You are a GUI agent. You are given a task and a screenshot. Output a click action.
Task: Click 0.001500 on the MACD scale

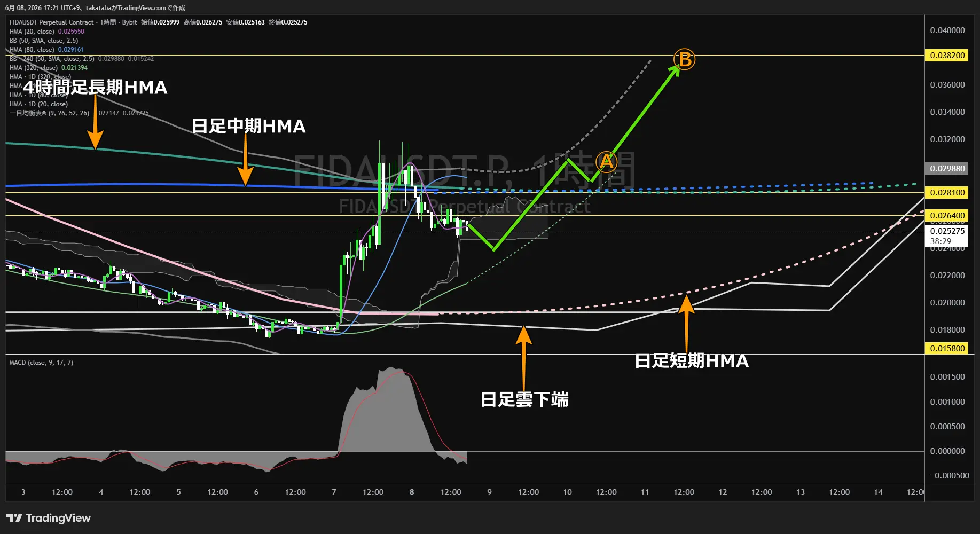pos(947,377)
